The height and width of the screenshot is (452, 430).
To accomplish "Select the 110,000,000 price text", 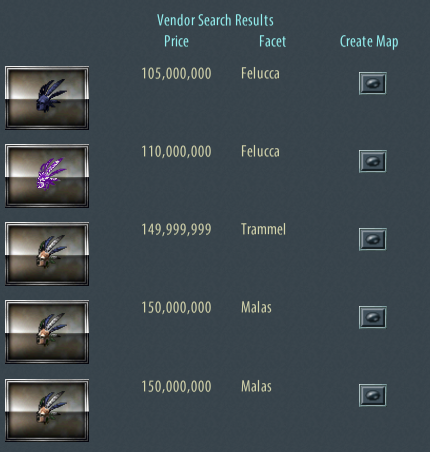I will tap(176, 151).
